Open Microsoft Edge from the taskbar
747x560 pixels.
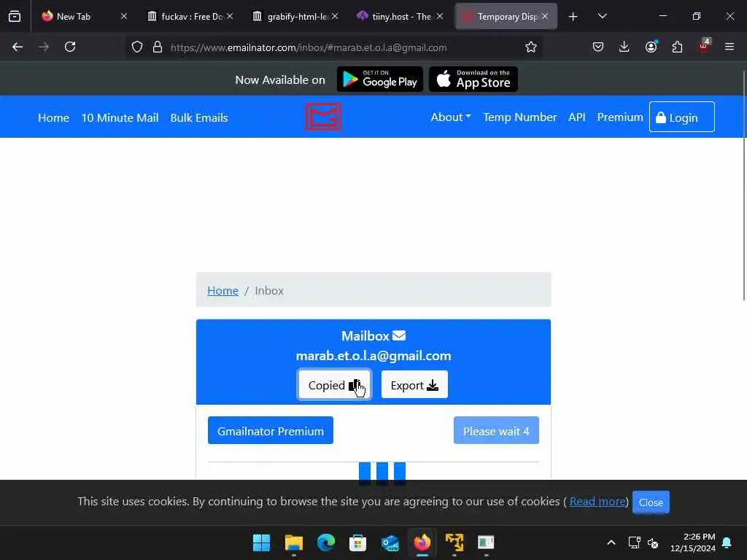[326, 542]
